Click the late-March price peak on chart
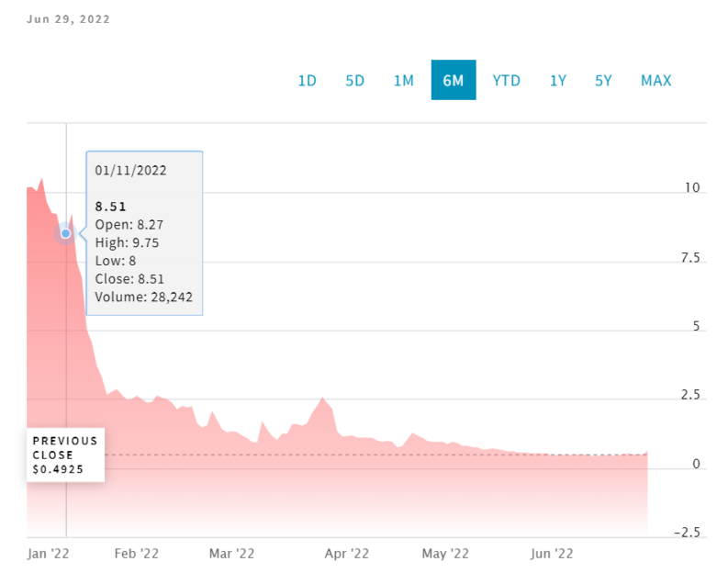This screenshot has width=728, height=584. pyautogui.click(x=322, y=399)
